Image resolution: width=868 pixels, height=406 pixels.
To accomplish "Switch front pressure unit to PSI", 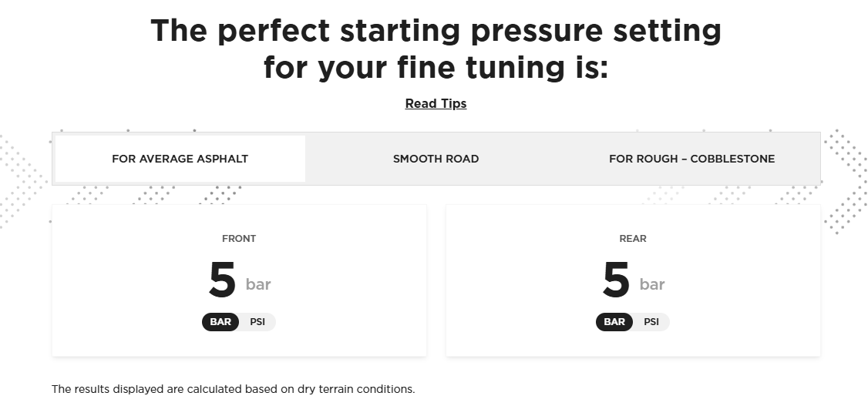I will click(x=257, y=321).
